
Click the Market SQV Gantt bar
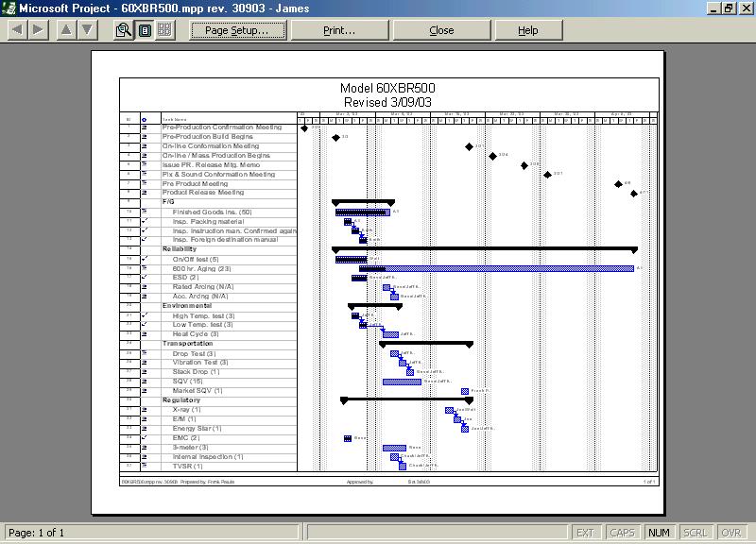465,391
